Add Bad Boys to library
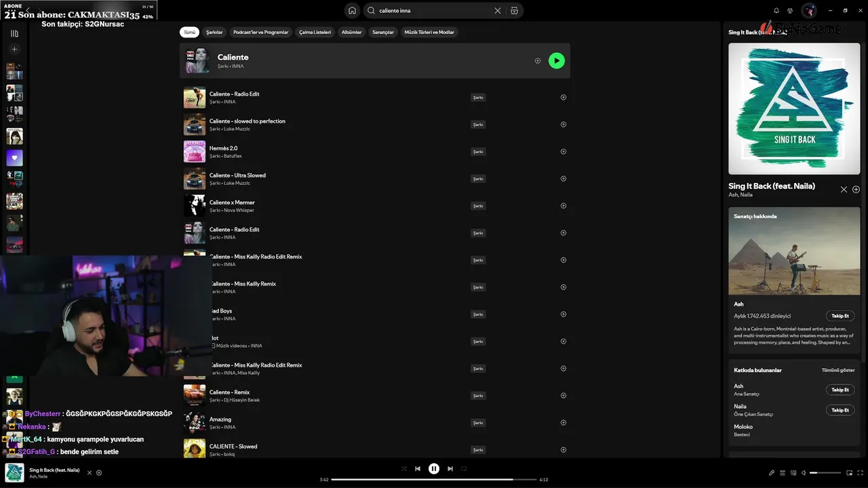 [x=564, y=314]
